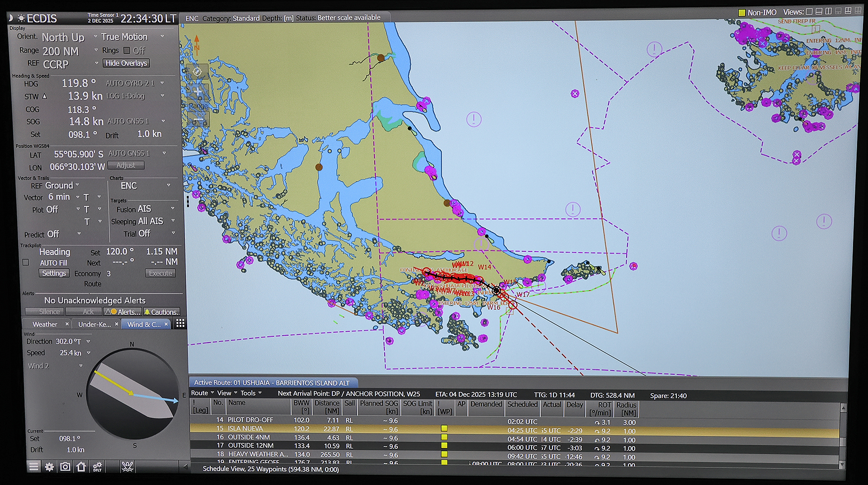This screenshot has height=485, width=868.
Task: Click the home icon in bottom toolbar
Action: [x=81, y=467]
